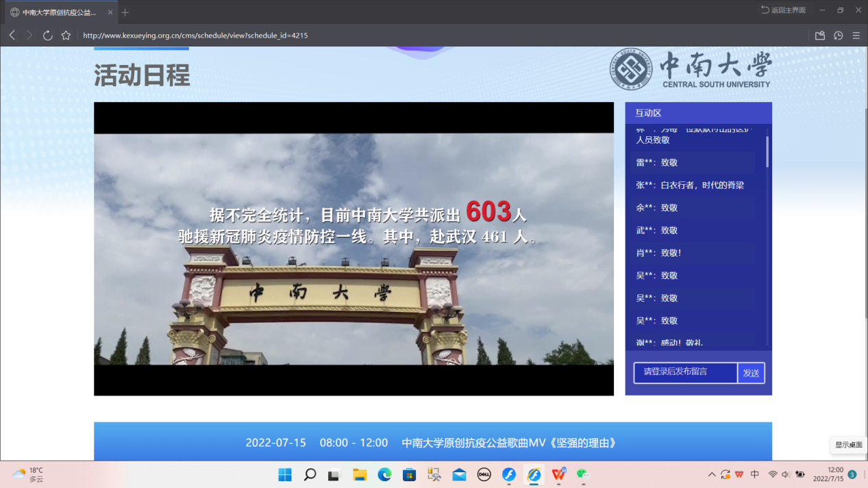Click 返回主界面 in the title bar
The height and width of the screenshot is (488, 868).
784,10
